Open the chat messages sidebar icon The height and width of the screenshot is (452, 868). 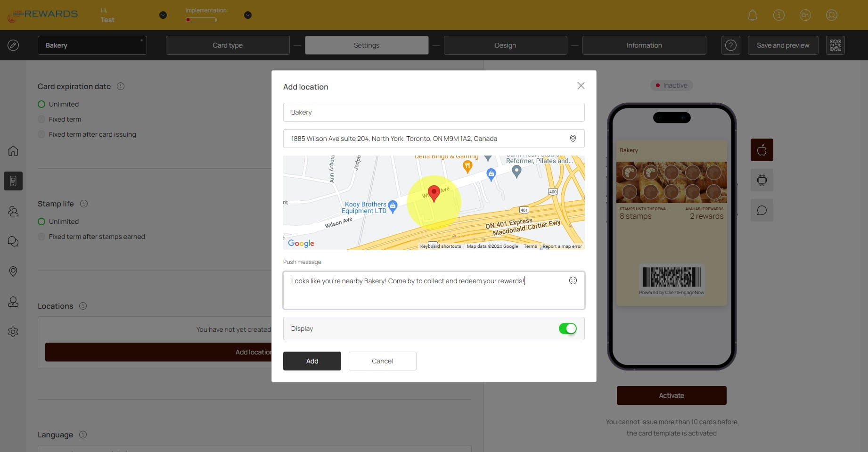pyautogui.click(x=13, y=241)
